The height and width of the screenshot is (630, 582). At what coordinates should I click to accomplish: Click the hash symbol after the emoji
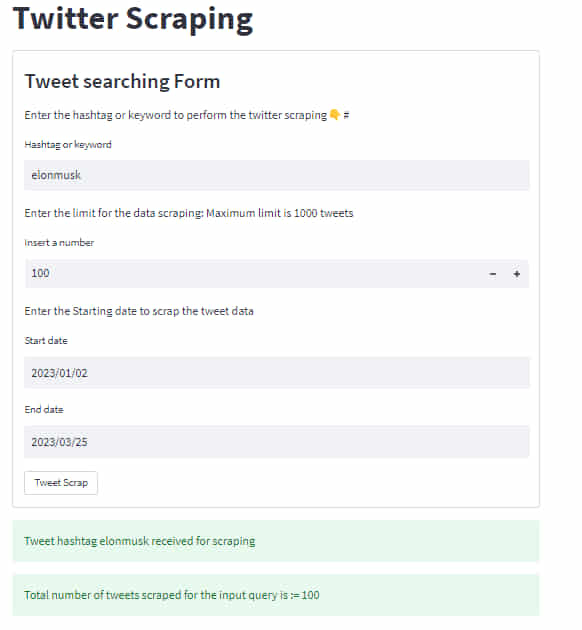click(346, 115)
